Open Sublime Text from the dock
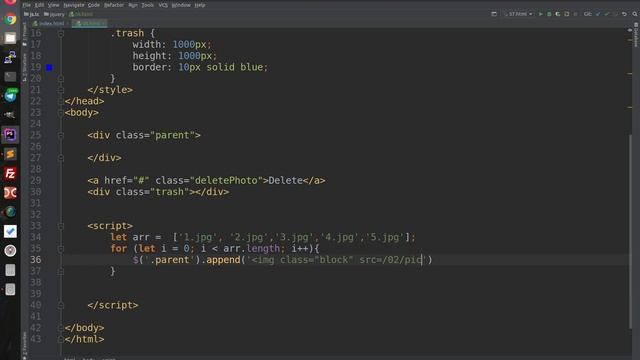640x360 pixels. click(x=10, y=154)
